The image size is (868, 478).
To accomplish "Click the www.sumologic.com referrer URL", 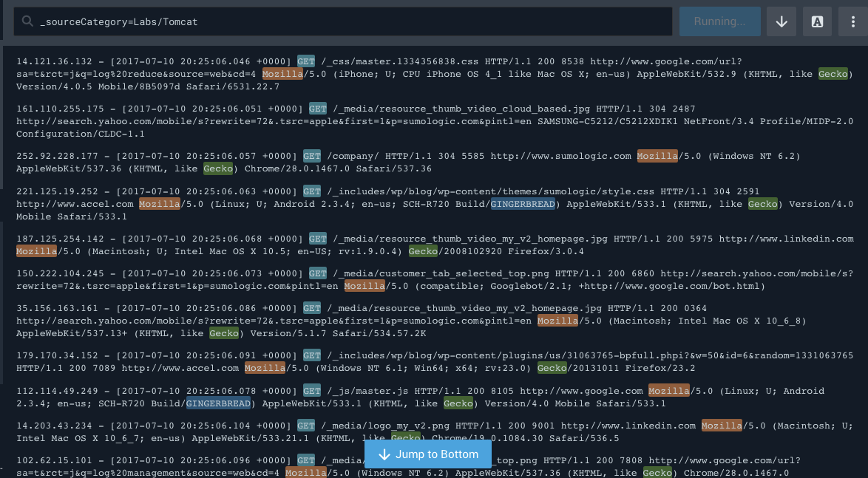I will (x=578, y=156).
